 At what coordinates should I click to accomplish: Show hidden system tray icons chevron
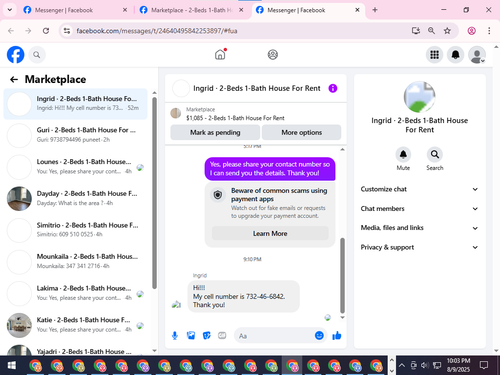point(402,365)
